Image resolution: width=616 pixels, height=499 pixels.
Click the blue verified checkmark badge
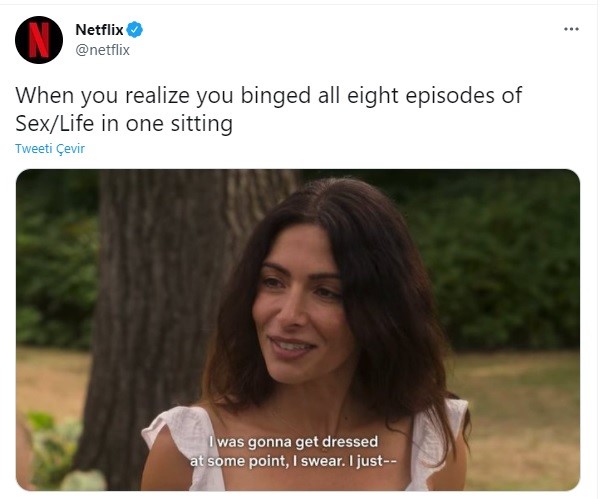135,29
